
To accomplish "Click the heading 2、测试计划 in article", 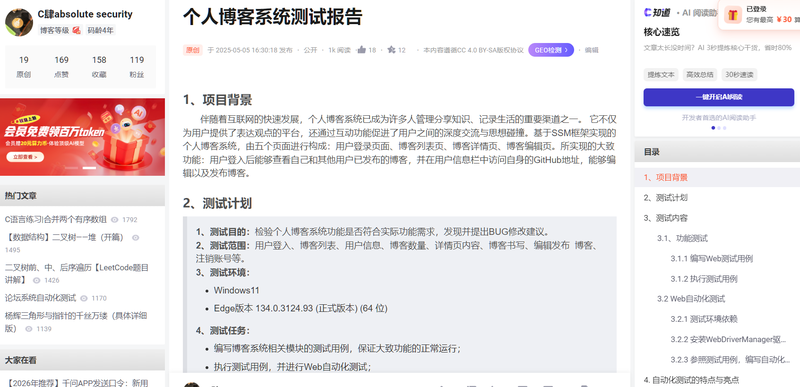I will coord(217,203).
